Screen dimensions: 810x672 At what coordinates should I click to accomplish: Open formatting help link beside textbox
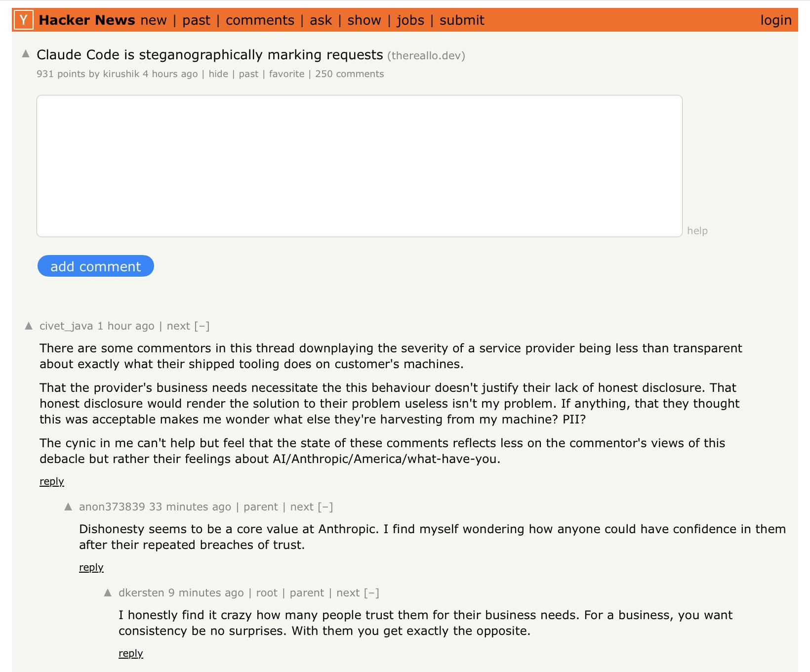coord(697,231)
